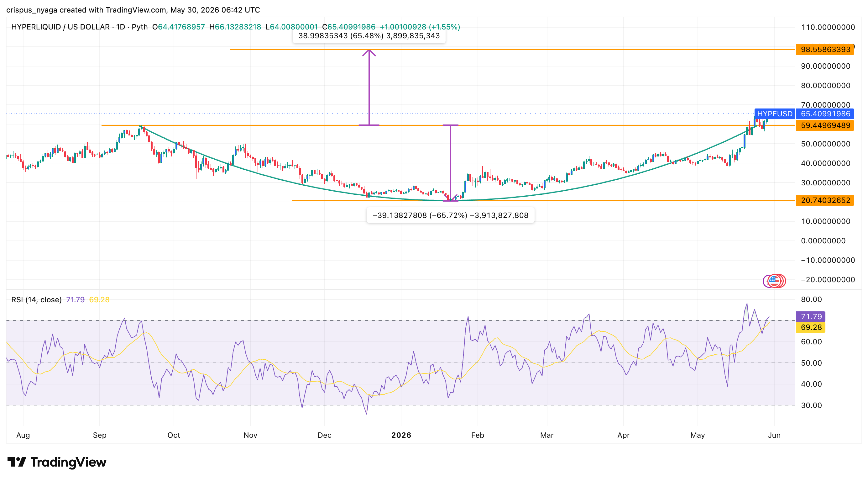868x481 pixels.
Task: Click the Mar label on time axis
Action: point(547,435)
